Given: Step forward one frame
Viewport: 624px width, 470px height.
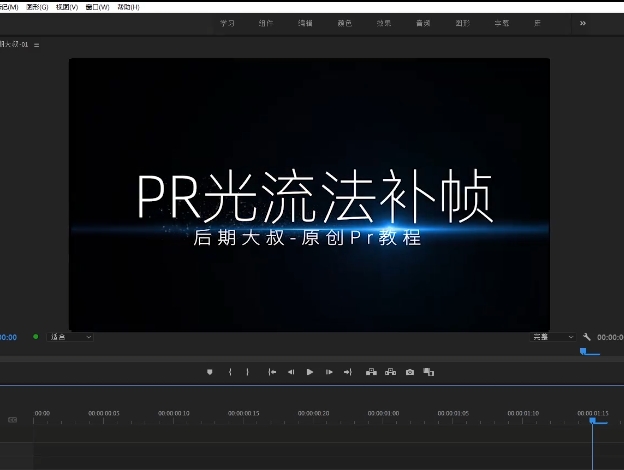Looking at the screenshot, I should click(x=329, y=372).
